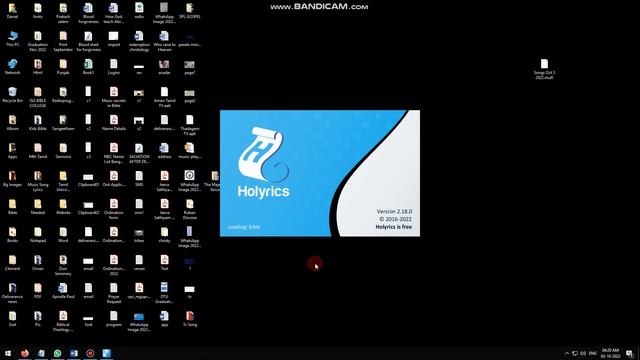Open Word from the taskbar
The image size is (640, 360).
coord(74,353)
